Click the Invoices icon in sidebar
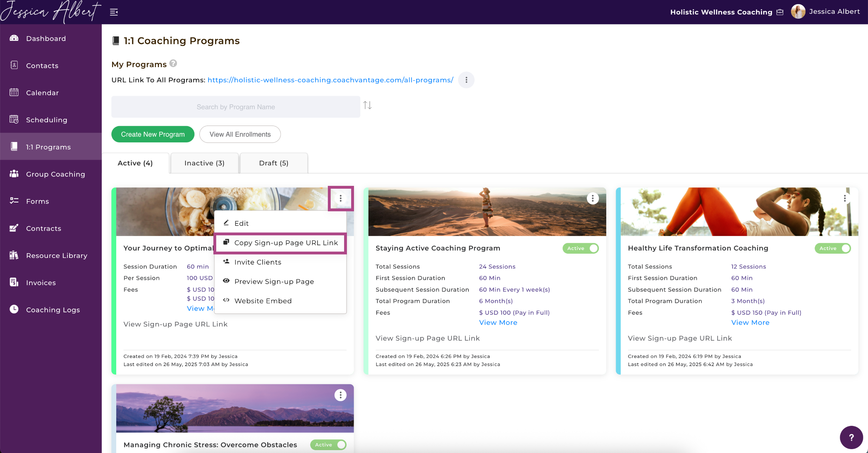The height and width of the screenshot is (453, 868). 14,282
